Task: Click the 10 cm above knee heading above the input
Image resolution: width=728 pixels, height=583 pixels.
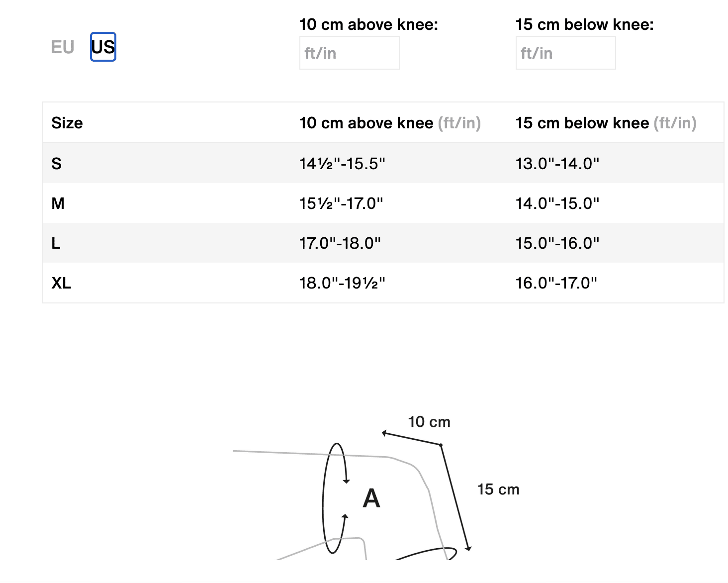Action: 368,24
